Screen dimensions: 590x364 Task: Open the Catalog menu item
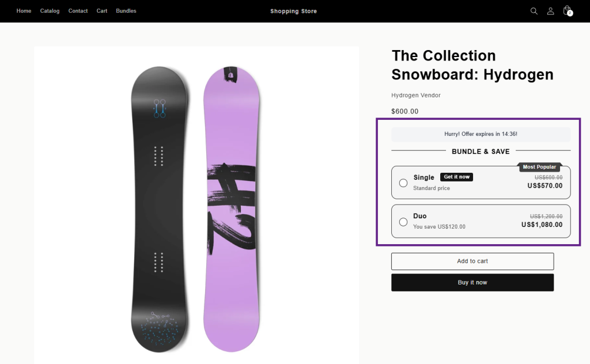tap(50, 11)
